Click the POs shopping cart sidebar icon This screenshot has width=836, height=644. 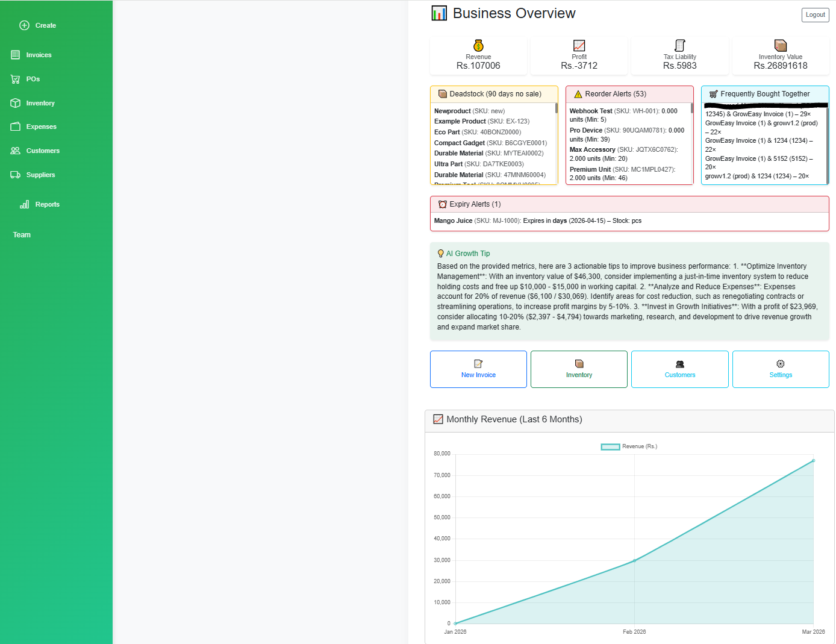(x=16, y=79)
